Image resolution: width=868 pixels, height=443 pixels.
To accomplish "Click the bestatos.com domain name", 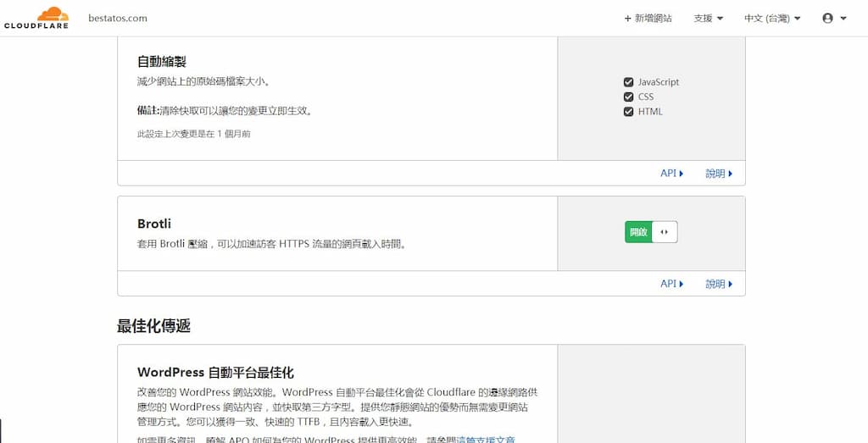I will pyautogui.click(x=118, y=18).
